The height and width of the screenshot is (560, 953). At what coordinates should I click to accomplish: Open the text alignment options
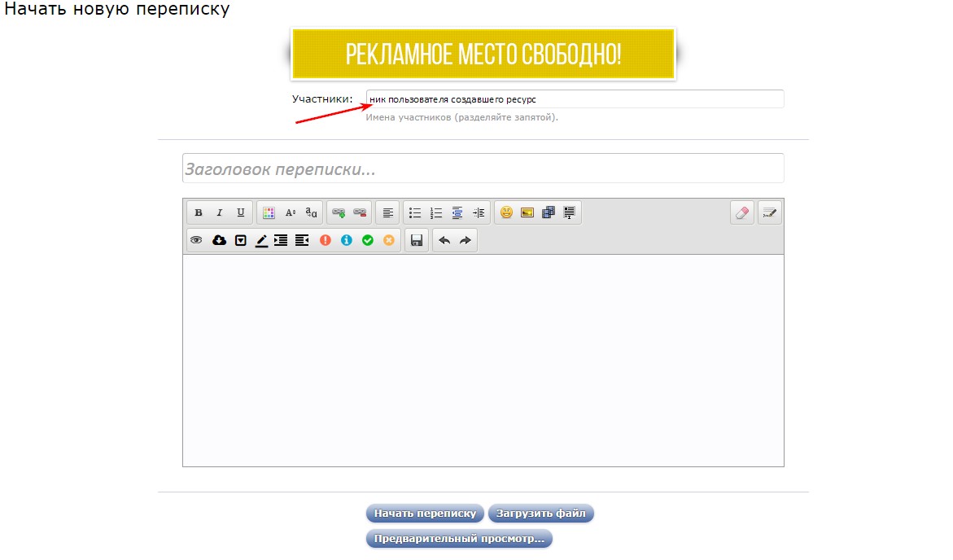click(388, 213)
